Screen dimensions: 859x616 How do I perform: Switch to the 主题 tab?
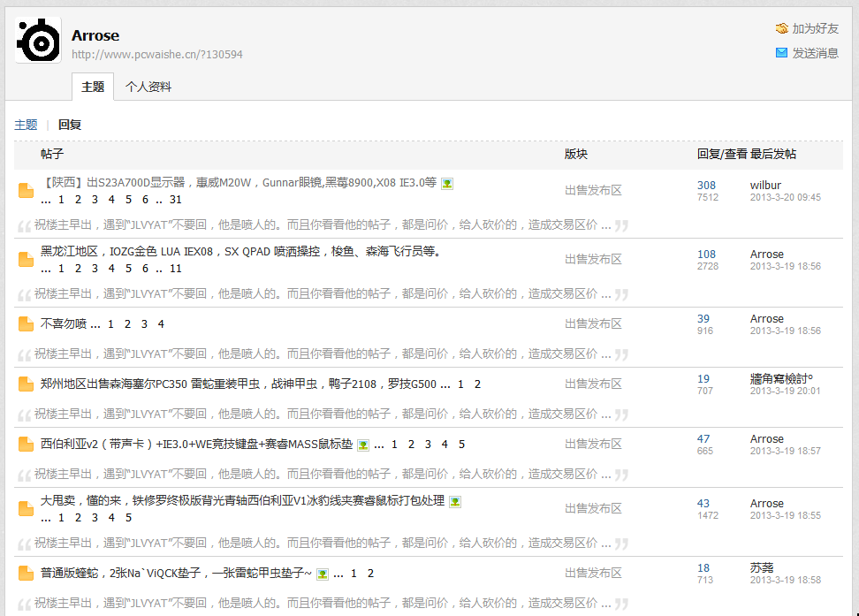(93, 87)
